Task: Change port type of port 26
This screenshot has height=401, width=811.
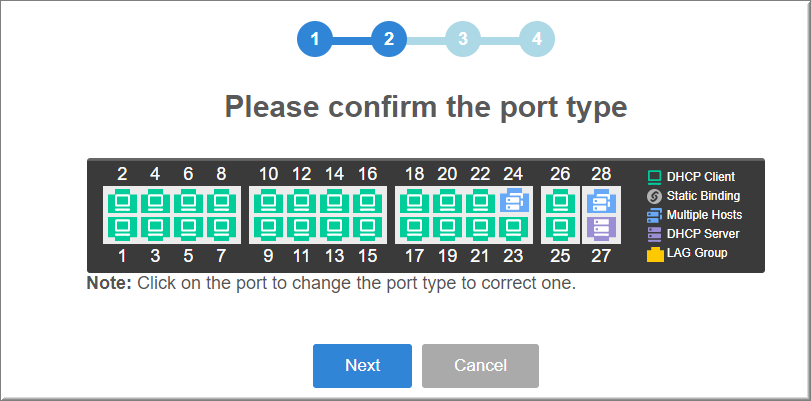Action: point(560,201)
